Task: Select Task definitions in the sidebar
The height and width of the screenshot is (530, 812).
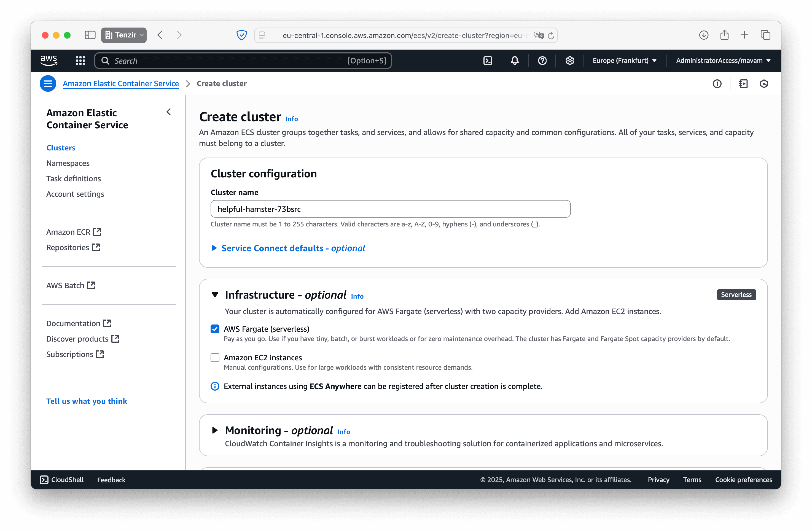Action: pos(73,179)
